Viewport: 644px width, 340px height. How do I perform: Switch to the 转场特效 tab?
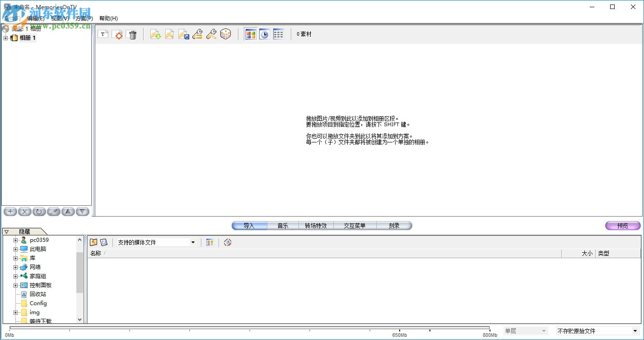tap(316, 226)
